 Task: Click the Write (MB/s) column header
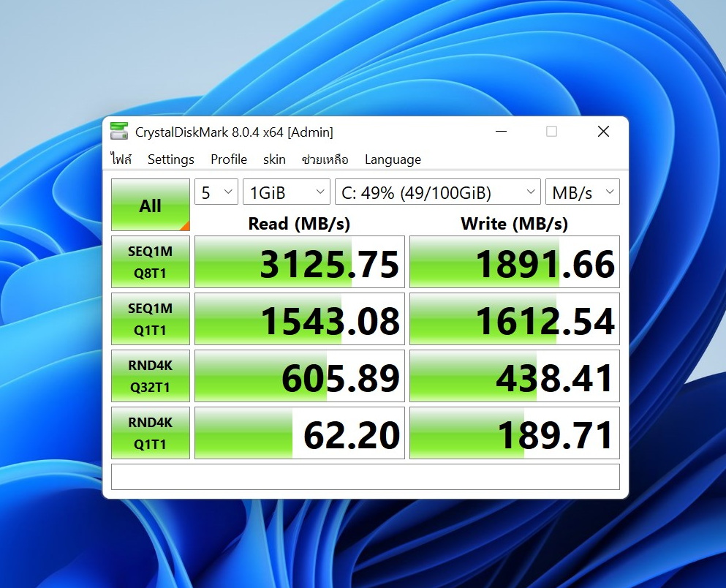click(514, 224)
